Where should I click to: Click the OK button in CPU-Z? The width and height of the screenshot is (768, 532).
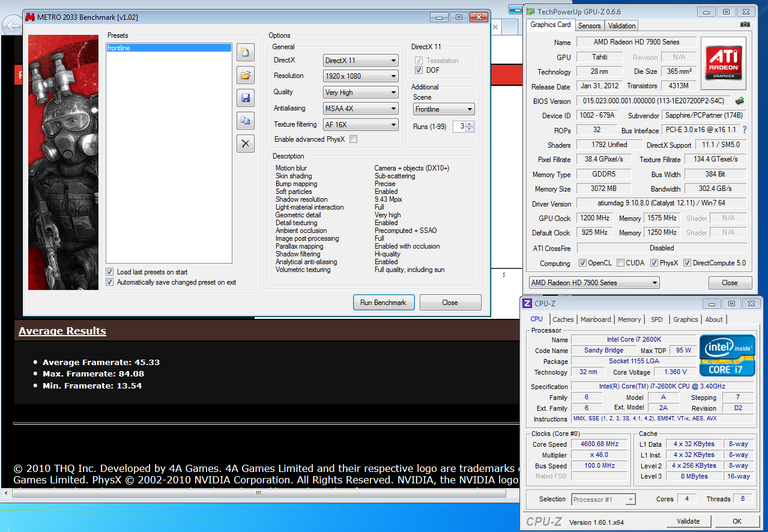(737, 521)
